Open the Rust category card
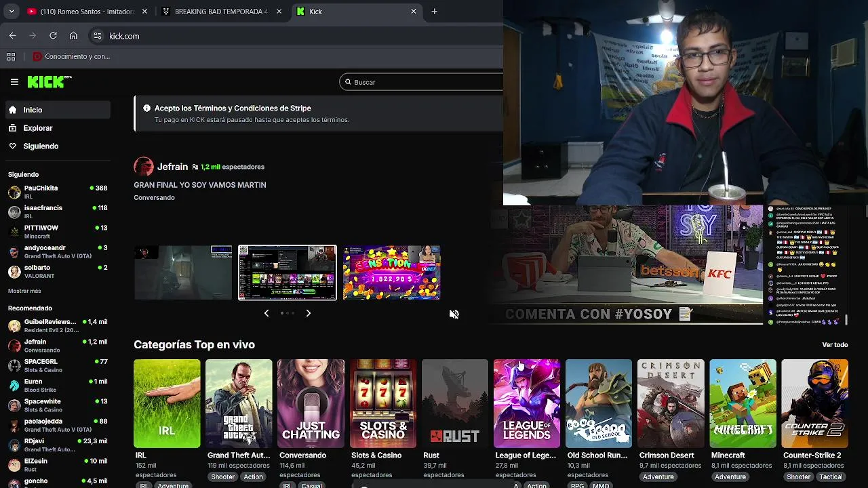This screenshot has height=488, width=868. click(455, 403)
